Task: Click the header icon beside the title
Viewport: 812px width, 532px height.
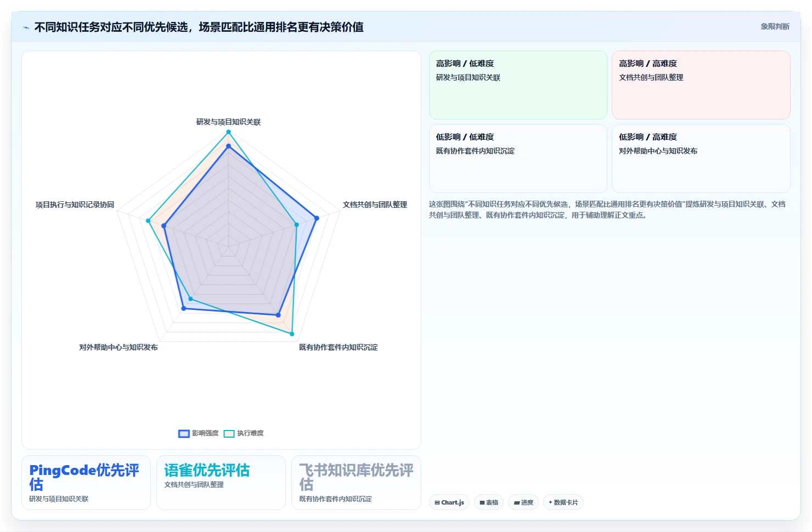Action: pyautogui.click(x=26, y=27)
